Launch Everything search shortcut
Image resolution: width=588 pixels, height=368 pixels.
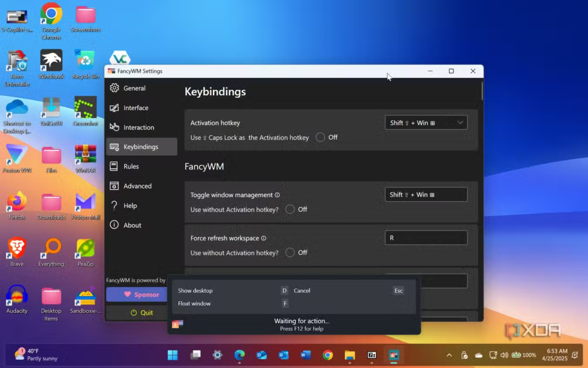coord(51,252)
